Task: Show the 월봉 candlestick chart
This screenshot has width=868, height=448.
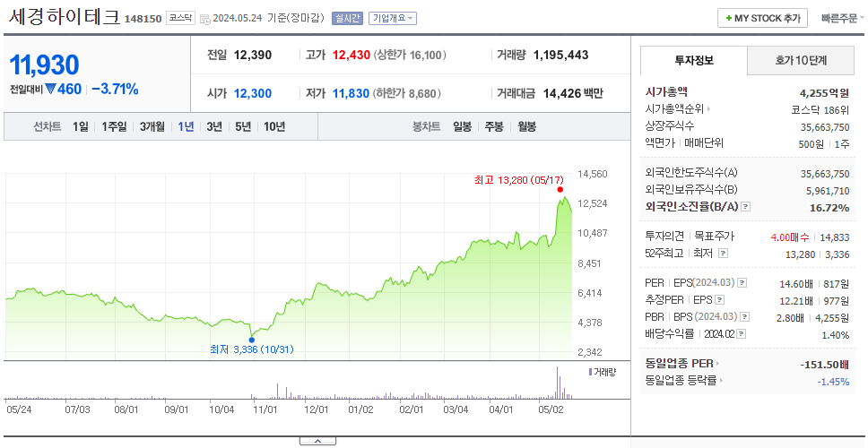Action: [527, 126]
